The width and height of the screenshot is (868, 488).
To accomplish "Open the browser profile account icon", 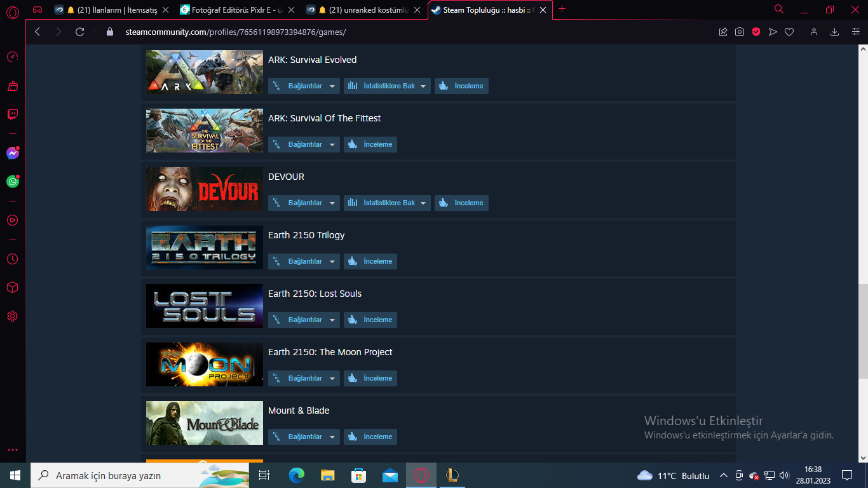I will (814, 32).
